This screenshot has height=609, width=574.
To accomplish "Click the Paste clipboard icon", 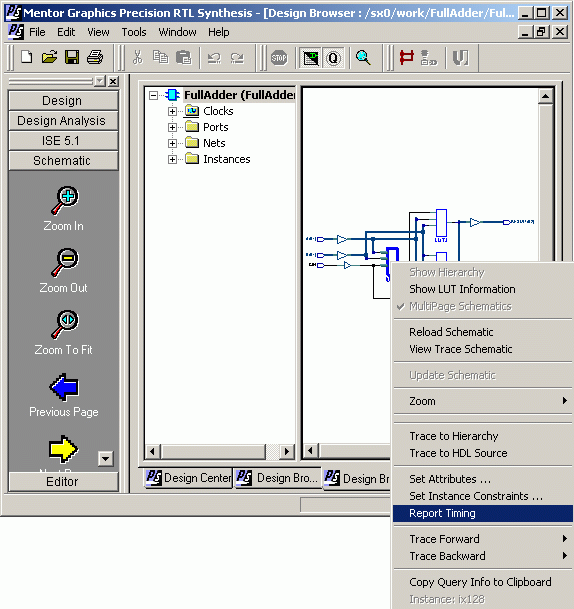I will coord(183,57).
